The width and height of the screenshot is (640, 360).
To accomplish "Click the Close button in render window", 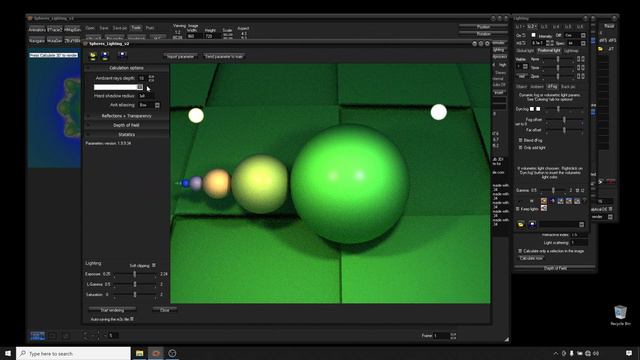I will (x=164, y=310).
